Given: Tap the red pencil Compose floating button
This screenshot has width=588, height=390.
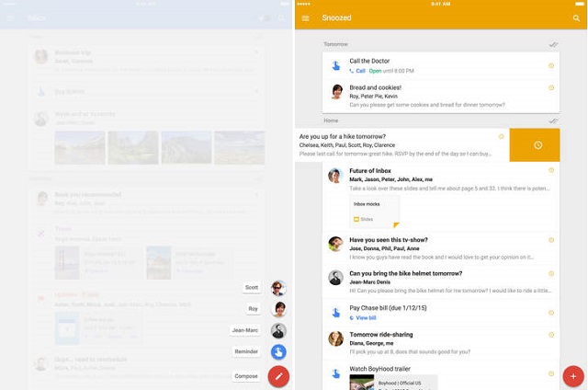Looking at the screenshot, I should 278,376.
